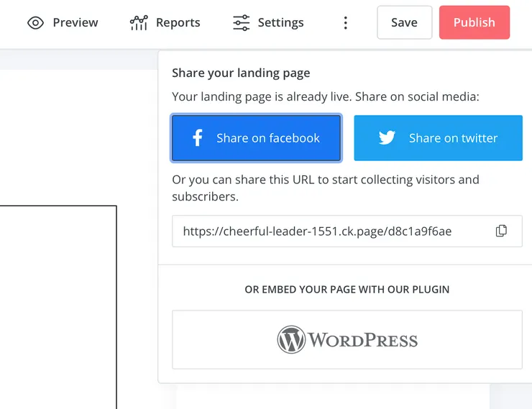The width and height of the screenshot is (532, 409).
Task: Click the WordPress W logo icon
Action: click(291, 339)
